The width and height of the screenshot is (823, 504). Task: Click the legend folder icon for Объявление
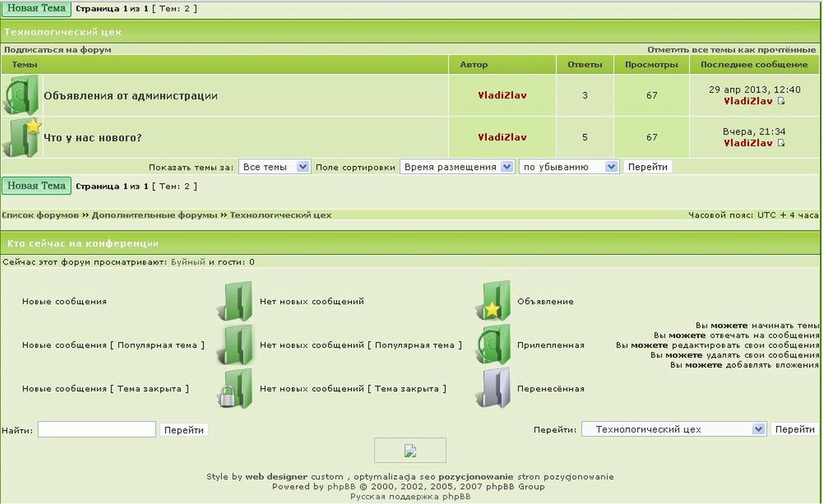click(493, 301)
